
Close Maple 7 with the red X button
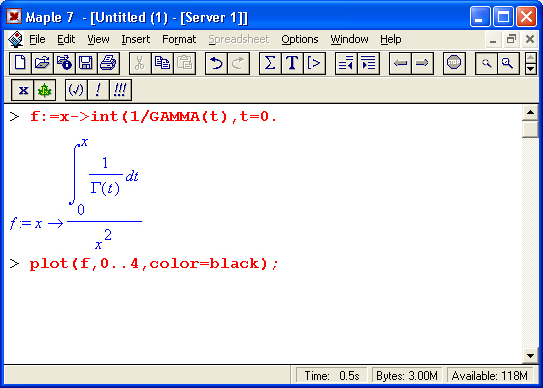(526, 16)
